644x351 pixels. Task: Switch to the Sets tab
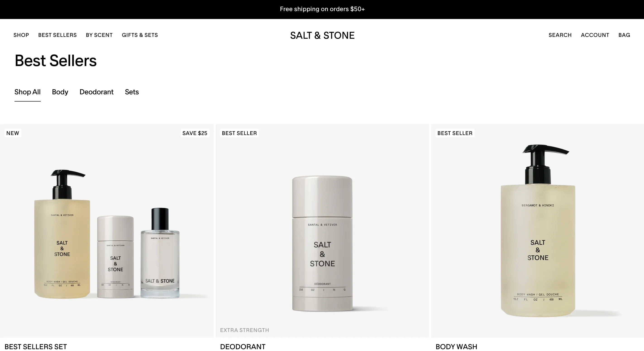pos(132,92)
